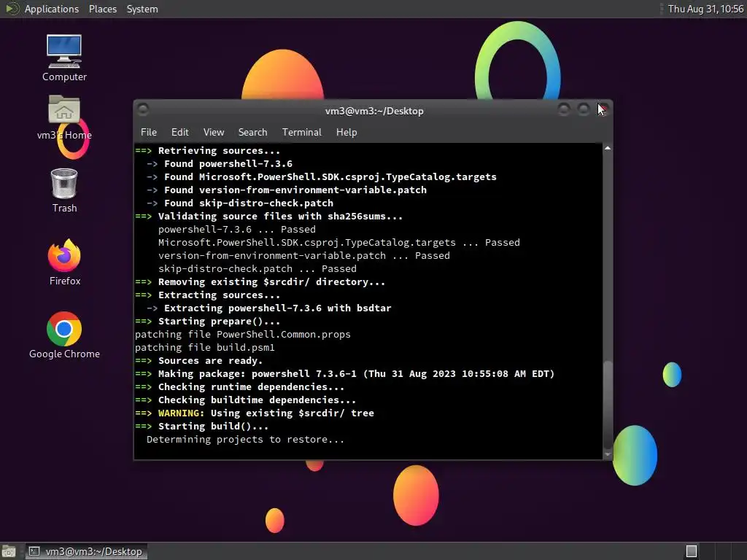Click the terminal scrollbar down arrow
Viewport: 747px width, 560px height.
coord(608,454)
